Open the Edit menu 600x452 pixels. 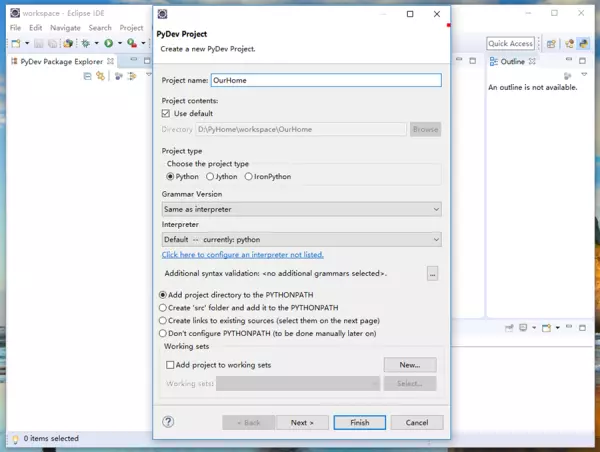[36, 28]
